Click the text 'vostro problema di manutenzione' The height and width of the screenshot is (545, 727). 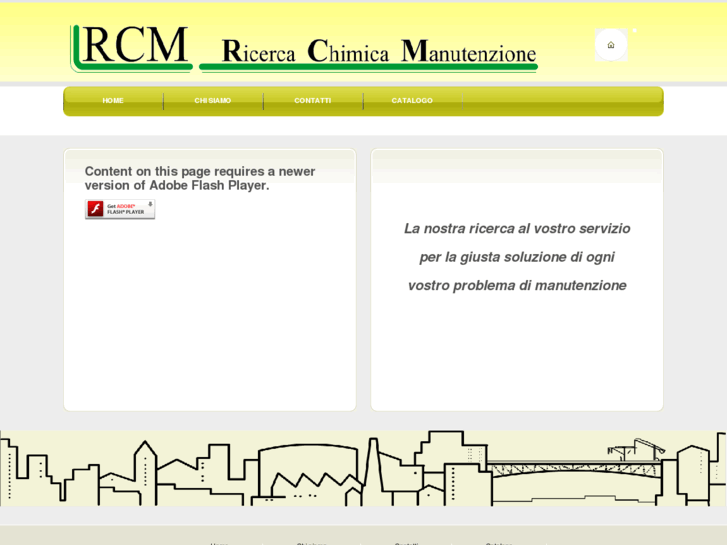pyautogui.click(x=517, y=285)
